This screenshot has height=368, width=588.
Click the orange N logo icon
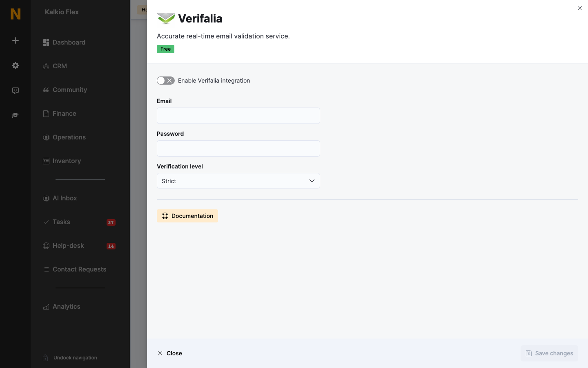tap(16, 14)
